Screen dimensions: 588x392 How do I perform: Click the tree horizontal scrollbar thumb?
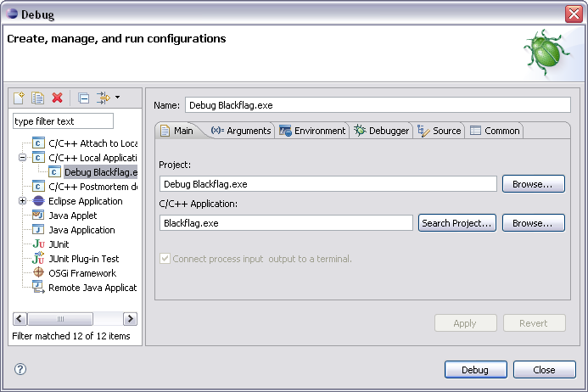pyautogui.click(x=60, y=319)
